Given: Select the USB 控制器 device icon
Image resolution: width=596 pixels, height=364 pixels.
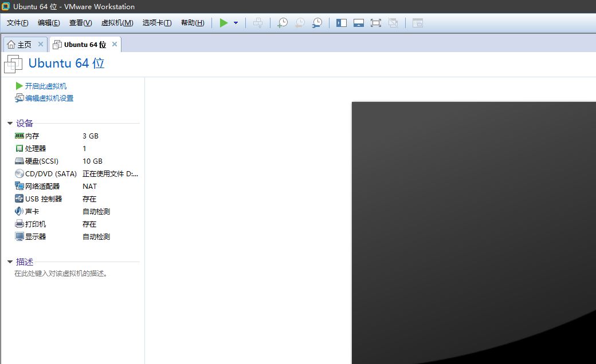Looking at the screenshot, I should (x=19, y=199).
